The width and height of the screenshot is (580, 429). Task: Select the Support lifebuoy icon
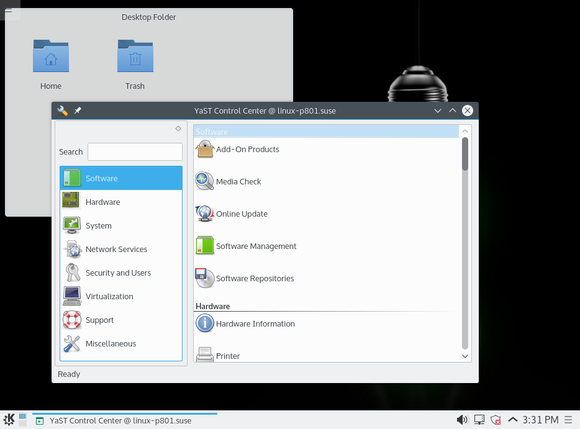click(x=72, y=320)
